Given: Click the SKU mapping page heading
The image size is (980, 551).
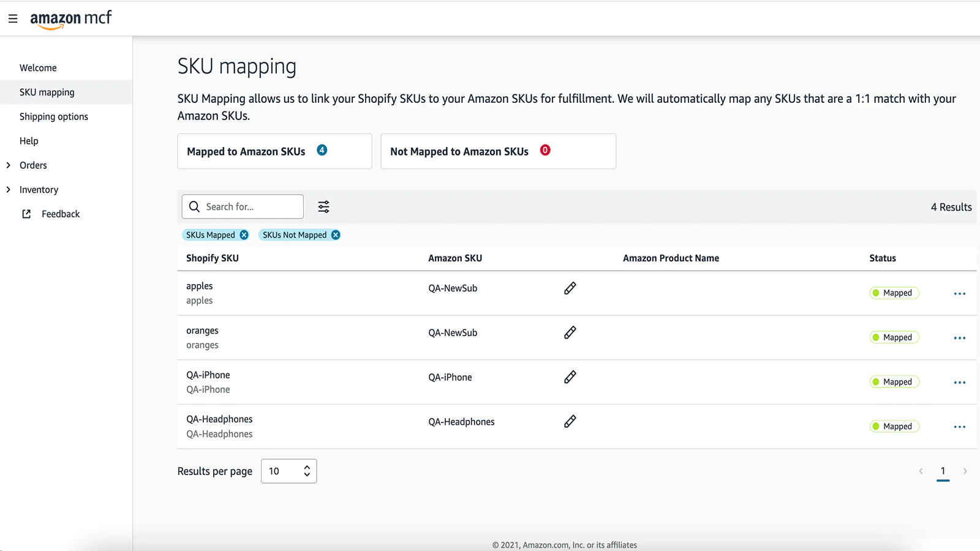Looking at the screenshot, I should click(237, 67).
